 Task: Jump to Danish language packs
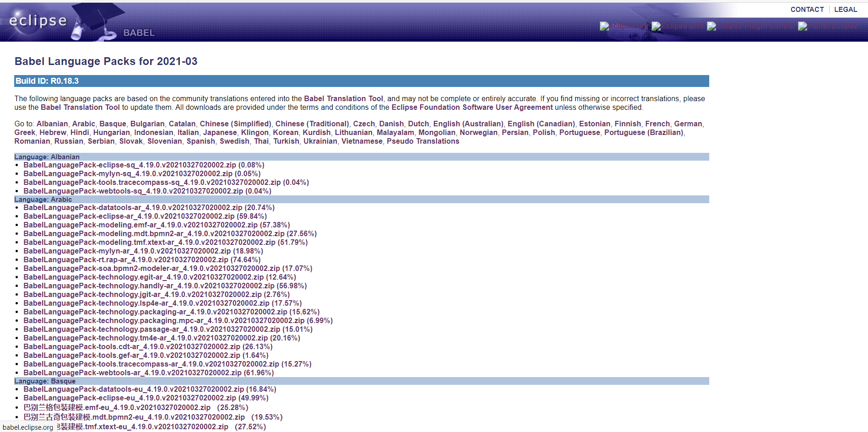(x=391, y=124)
